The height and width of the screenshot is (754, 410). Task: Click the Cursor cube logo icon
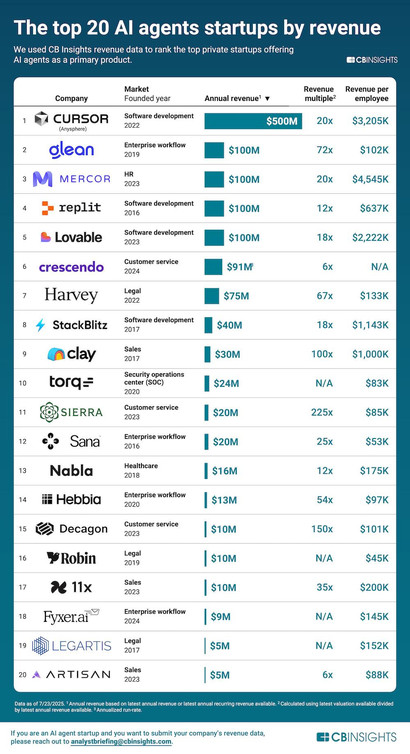(41, 118)
